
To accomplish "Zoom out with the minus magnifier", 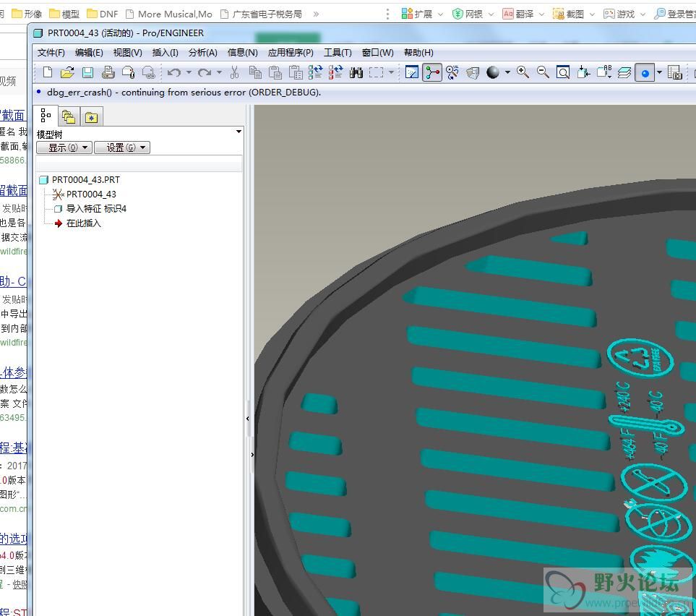I will click(x=543, y=72).
